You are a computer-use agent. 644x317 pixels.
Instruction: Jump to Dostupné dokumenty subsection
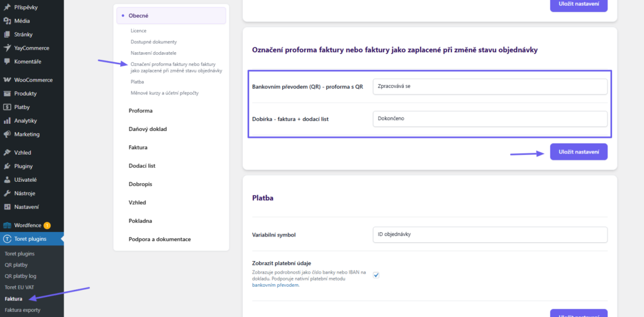153,42
